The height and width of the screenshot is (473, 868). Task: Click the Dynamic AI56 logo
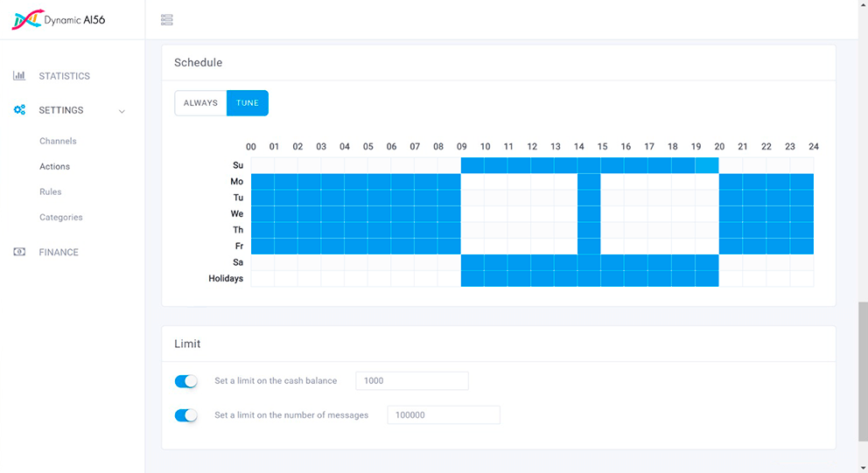[x=58, y=19]
